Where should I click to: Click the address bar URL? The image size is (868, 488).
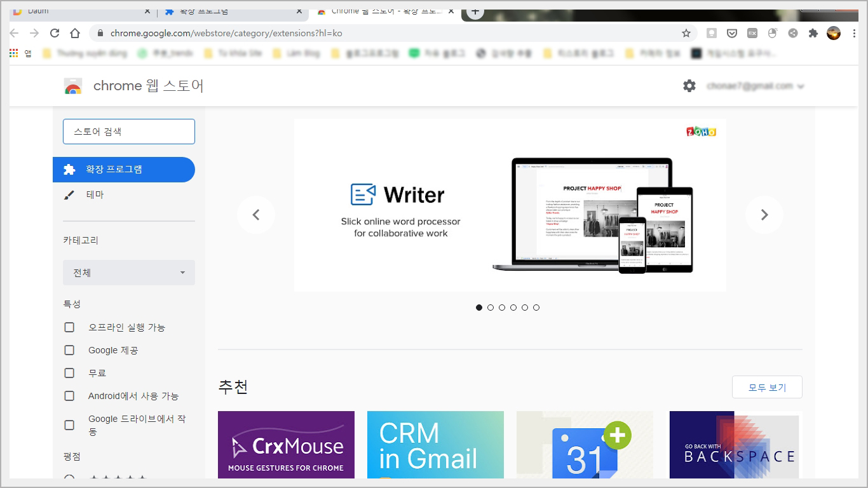(x=226, y=33)
